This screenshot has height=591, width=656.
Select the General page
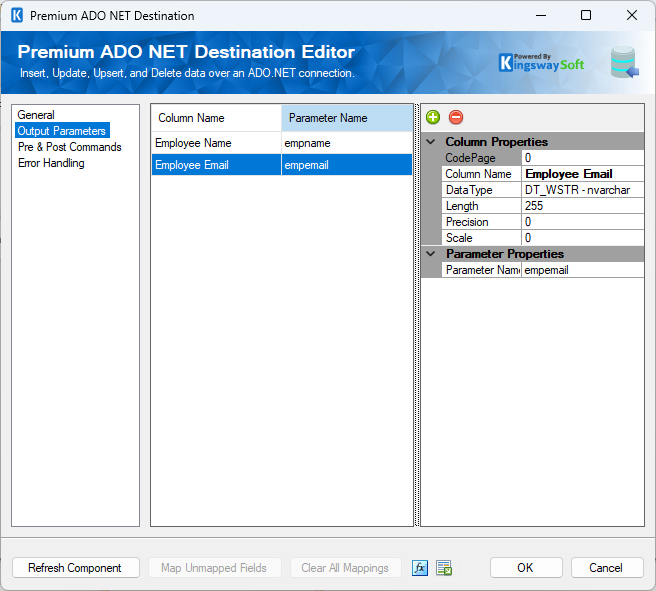[37, 115]
